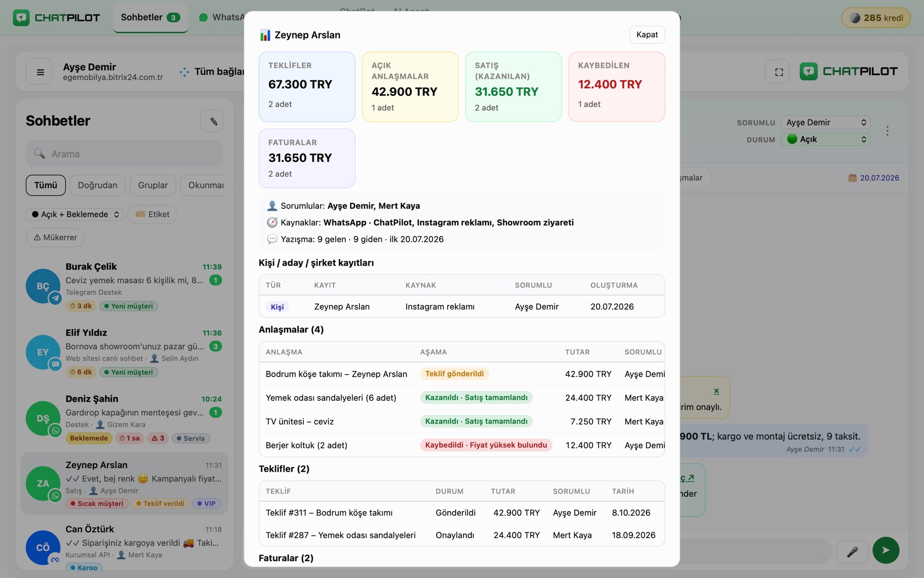Click the Açık Anlaşmalar 42.900 TRY card
Viewport: 924px width, 578px height.
[410, 86]
